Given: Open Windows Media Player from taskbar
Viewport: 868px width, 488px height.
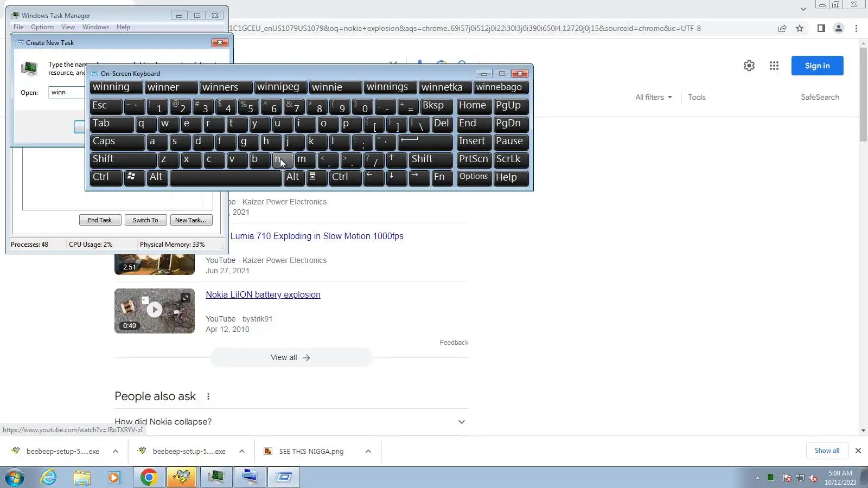Looking at the screenshot, I should (114, 477).
